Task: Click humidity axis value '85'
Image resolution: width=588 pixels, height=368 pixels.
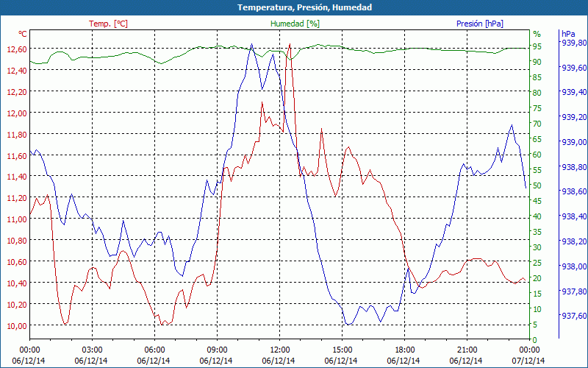Action: [537, 77]
